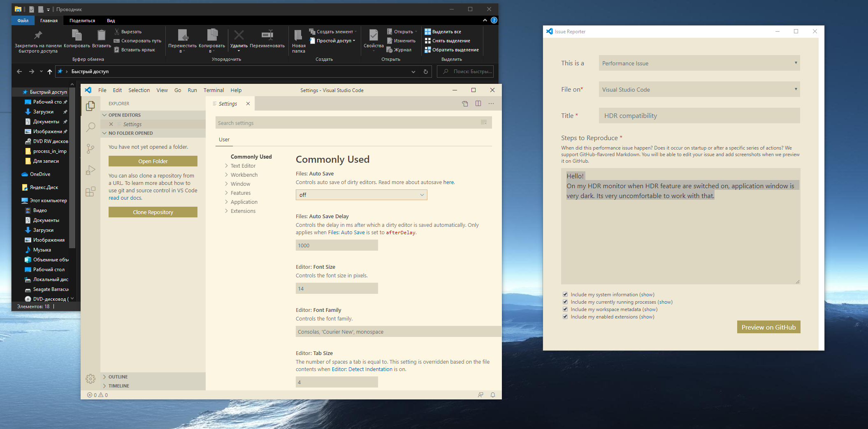Uncheck Include my enabled extensions
The width and height of the screenshot is (868, 429).
pyautogui.click(x=565, y=316)
